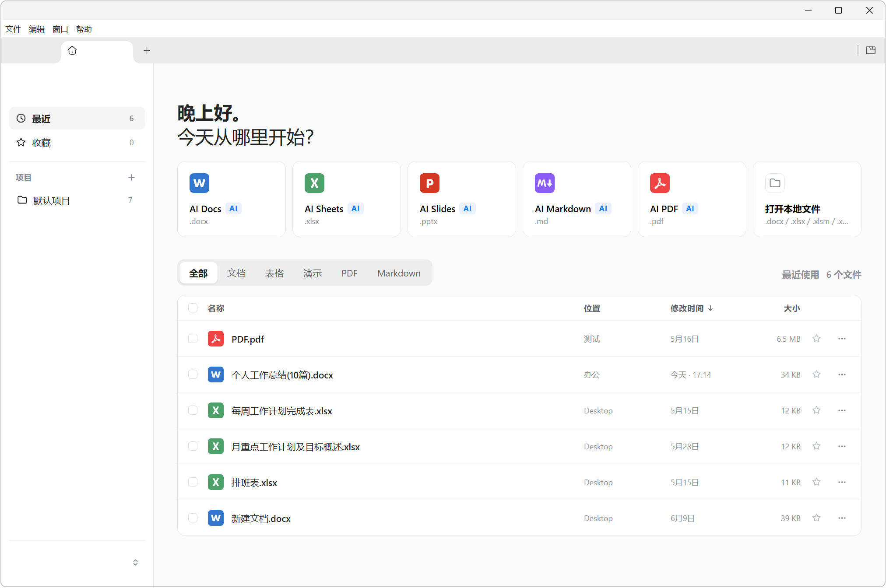Click the 大小 column header
886x588 pixels.
[792, 308]
